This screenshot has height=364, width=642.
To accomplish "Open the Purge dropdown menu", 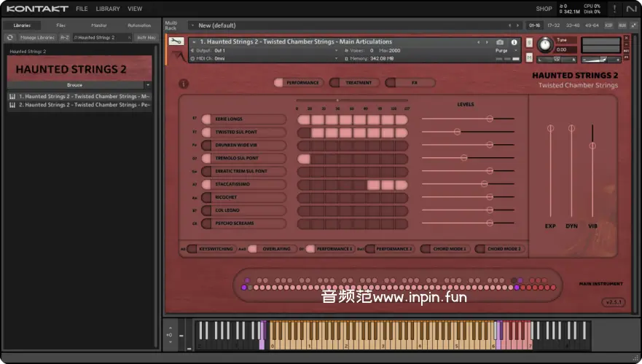I will (504, 51).
